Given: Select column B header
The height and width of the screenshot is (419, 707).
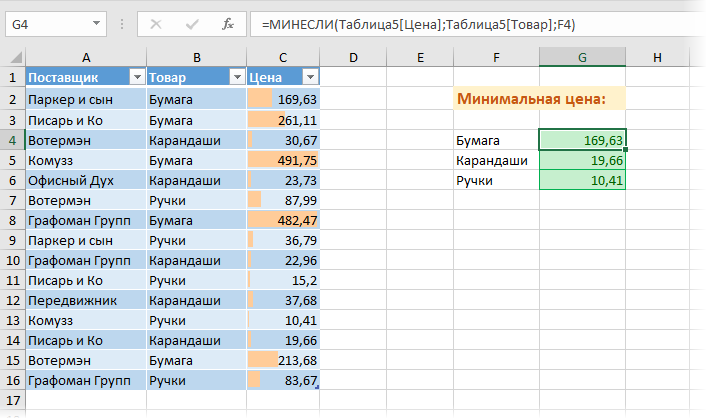Looking at the screenshot, I should (x=197, y=57).
